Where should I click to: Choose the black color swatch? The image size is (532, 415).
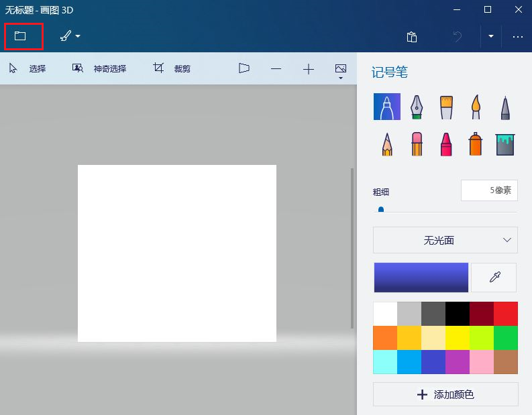click(x=458, y=314)
